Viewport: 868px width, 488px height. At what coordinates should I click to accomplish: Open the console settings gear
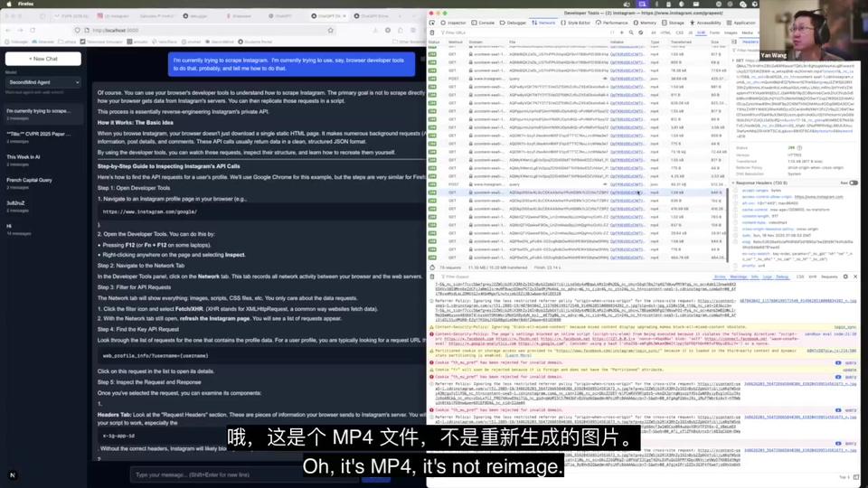(845, 277)
